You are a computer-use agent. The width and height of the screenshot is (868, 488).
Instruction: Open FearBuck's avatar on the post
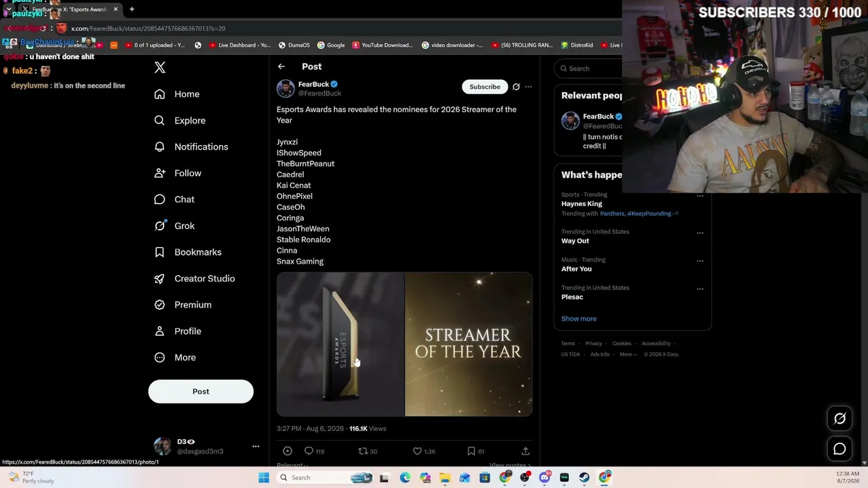(285, 88)
